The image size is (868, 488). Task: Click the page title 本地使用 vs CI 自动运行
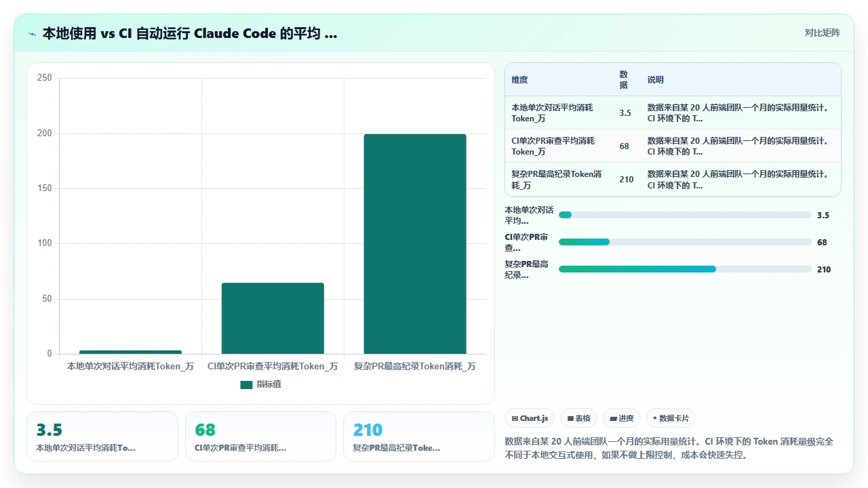click(x=190, y=33)
